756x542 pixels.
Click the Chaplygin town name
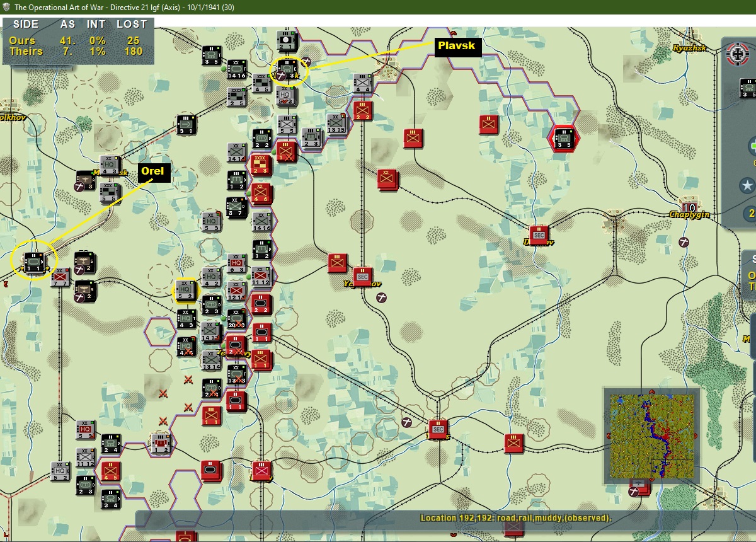click(689, 215)
